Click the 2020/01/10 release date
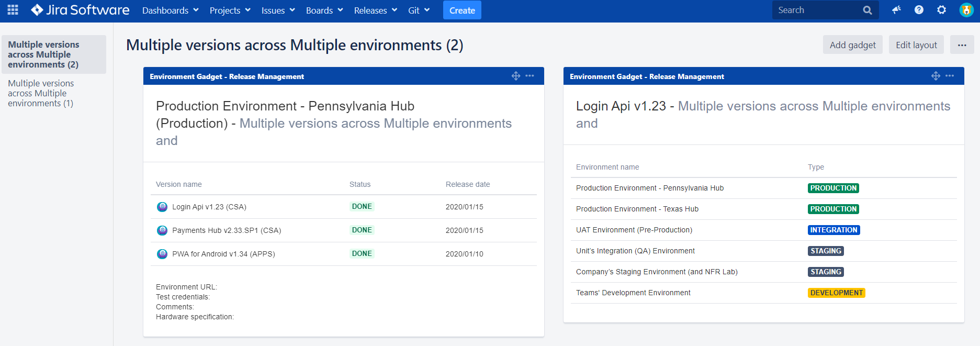Viewport: 980px width, 346px height. 465,254
